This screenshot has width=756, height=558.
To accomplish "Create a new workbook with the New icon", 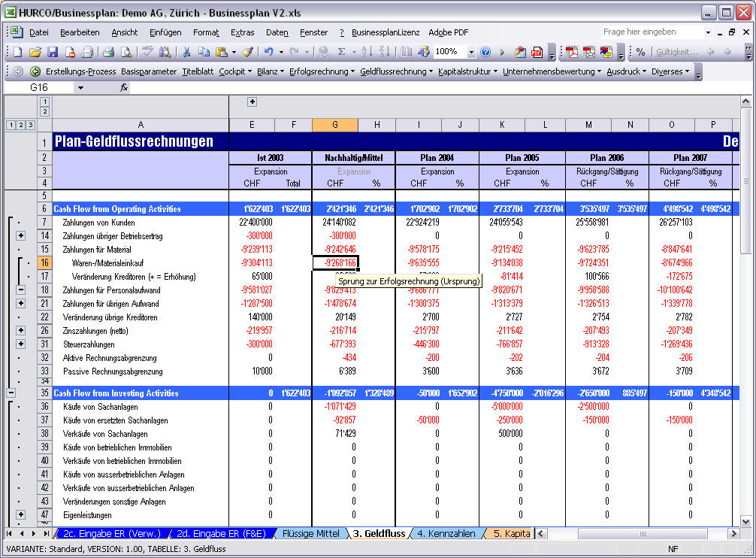I will [x=18, y=52].
